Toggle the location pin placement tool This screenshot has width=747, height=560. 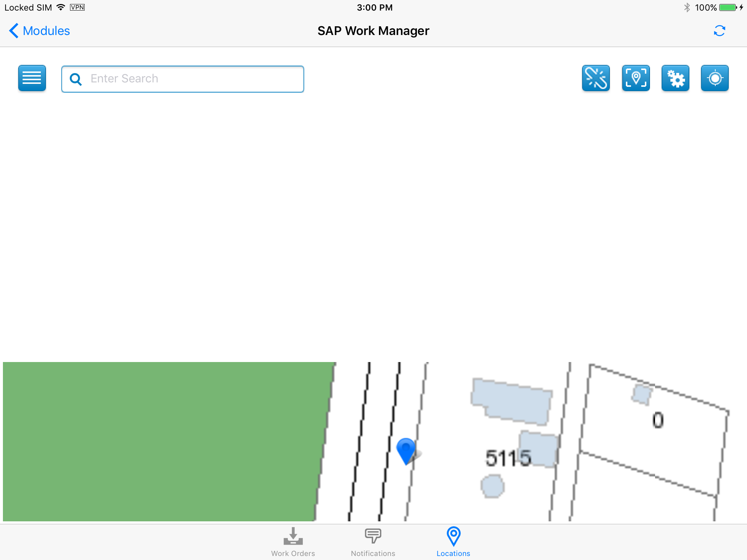click(636, 78)
